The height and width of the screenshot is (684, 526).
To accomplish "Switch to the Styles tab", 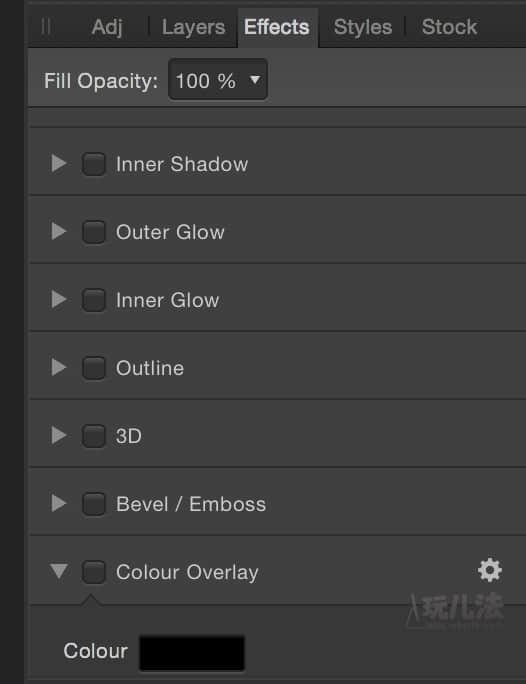I will point(362,27).
